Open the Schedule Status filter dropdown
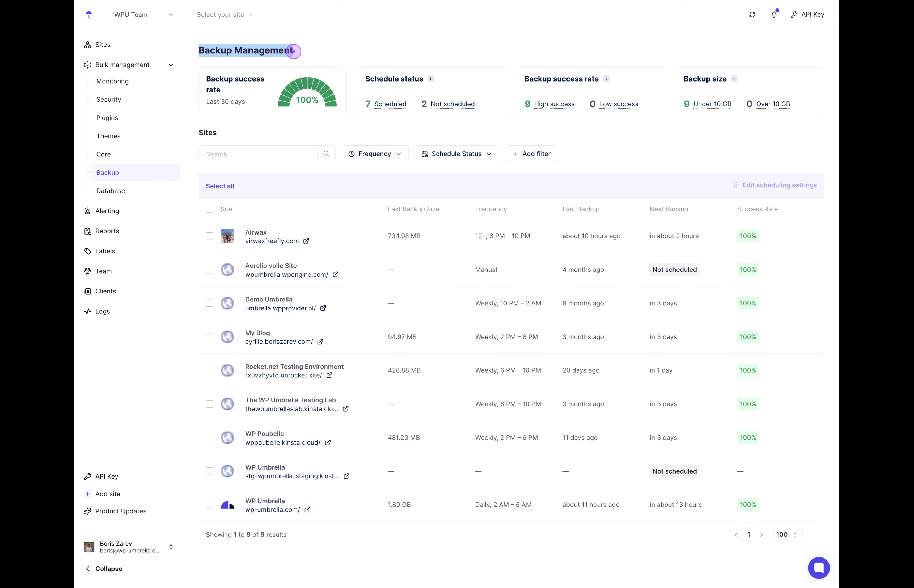Image resolution: width=914 pixels, height=588 pixels. (x=456, y=154)
